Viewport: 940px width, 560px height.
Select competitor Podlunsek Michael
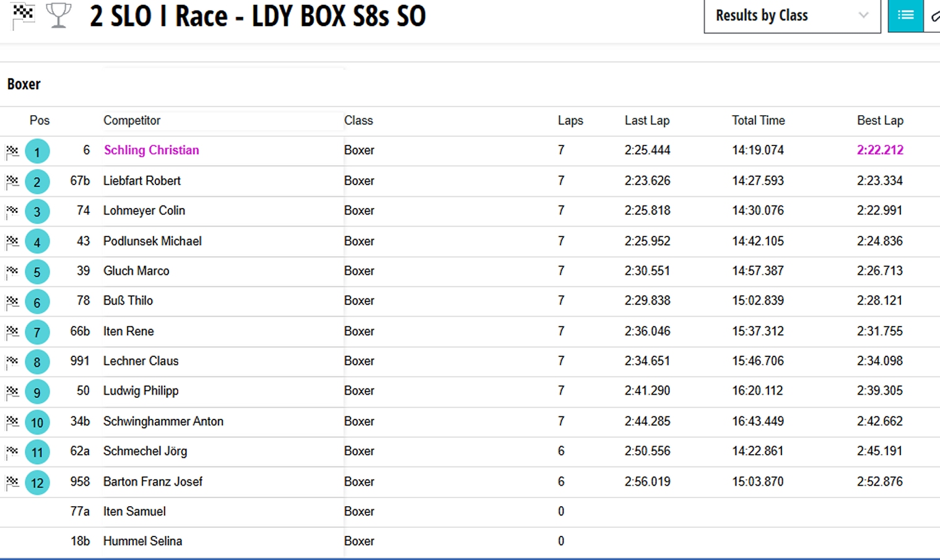click(152, 241)
